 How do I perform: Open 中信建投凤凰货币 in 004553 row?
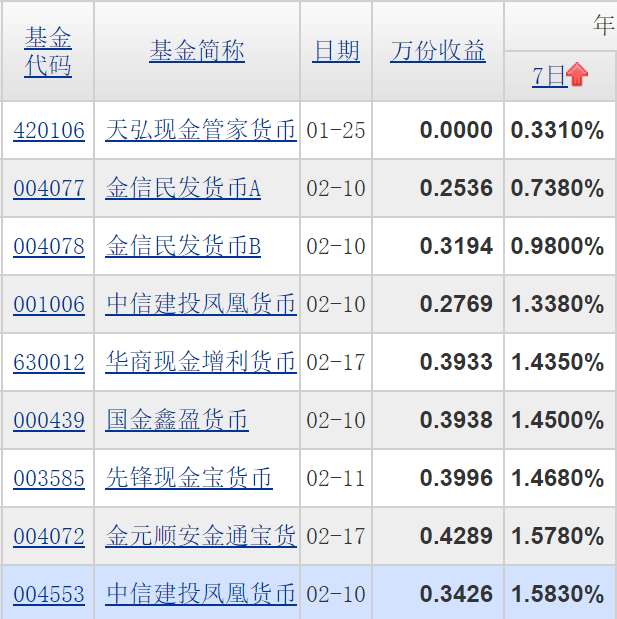click(201, 594)
